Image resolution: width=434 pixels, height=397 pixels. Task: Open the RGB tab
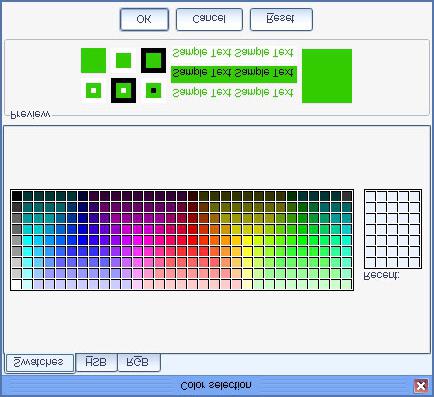[x=139, y=362]
